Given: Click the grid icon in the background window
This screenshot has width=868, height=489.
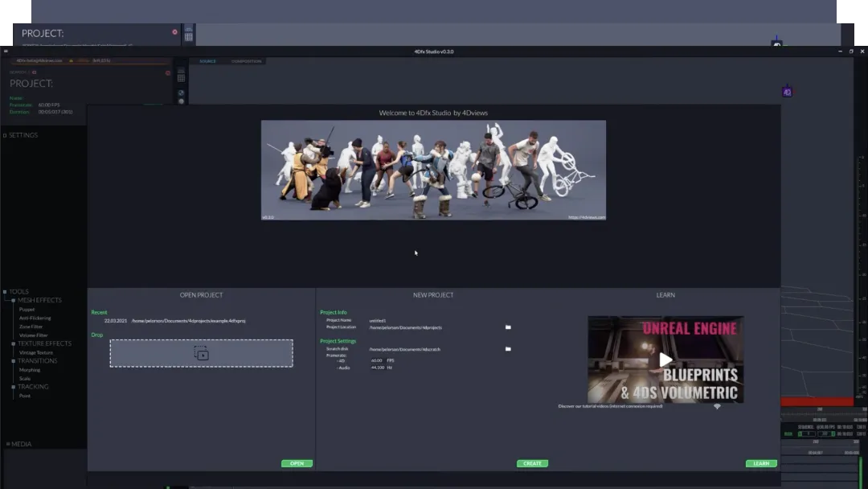Looking at the screenshot, I should [189, 36].
